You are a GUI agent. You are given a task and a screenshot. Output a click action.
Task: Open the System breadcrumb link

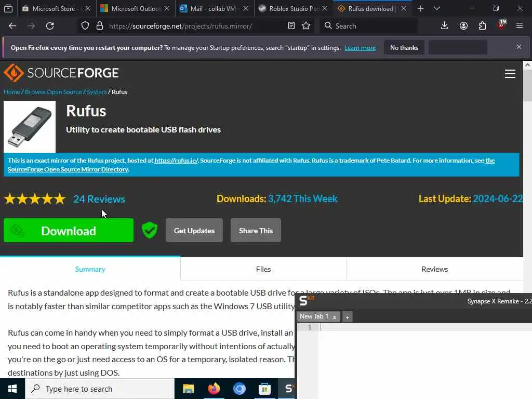[x=96, y=92]
